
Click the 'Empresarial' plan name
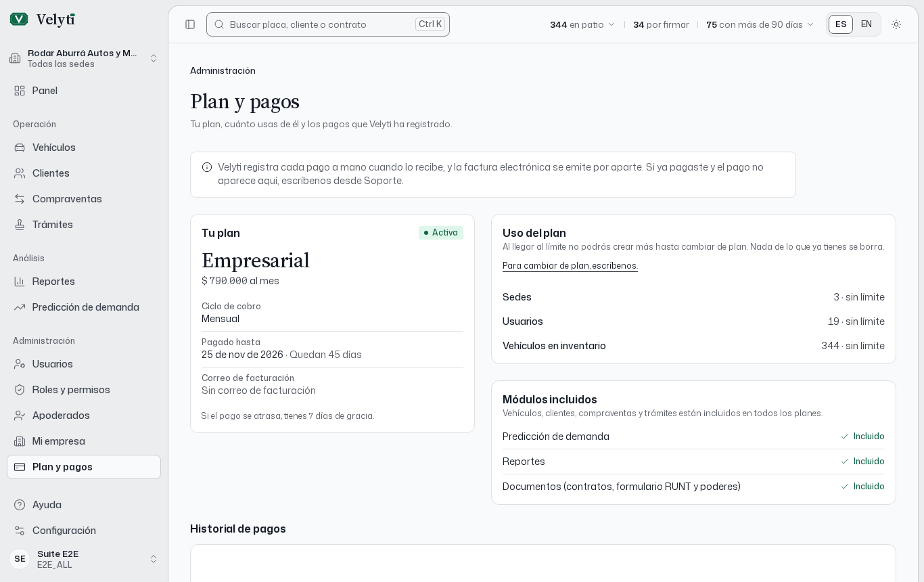pyautogui.click(x=256, y=261)
